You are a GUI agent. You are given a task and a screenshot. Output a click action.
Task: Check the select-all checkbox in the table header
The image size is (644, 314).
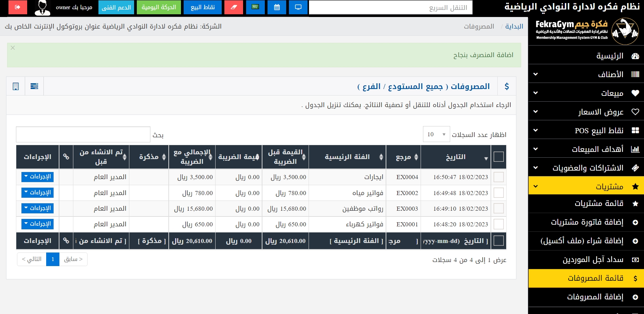tap(498, 157)
